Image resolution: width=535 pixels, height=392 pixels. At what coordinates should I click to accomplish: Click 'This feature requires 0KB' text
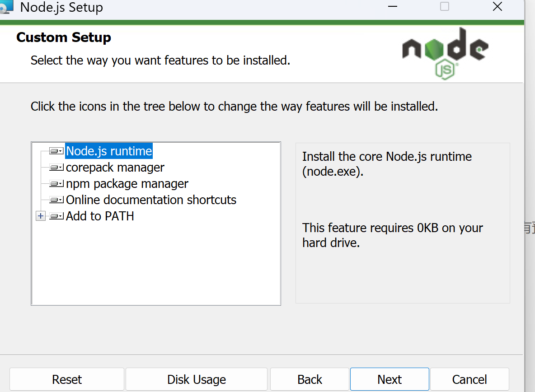(393, 235)
